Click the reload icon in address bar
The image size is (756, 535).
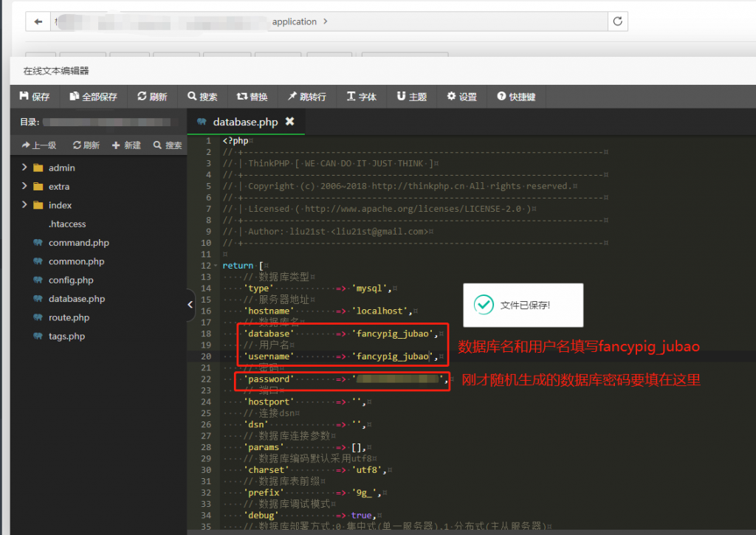point(618,21)
